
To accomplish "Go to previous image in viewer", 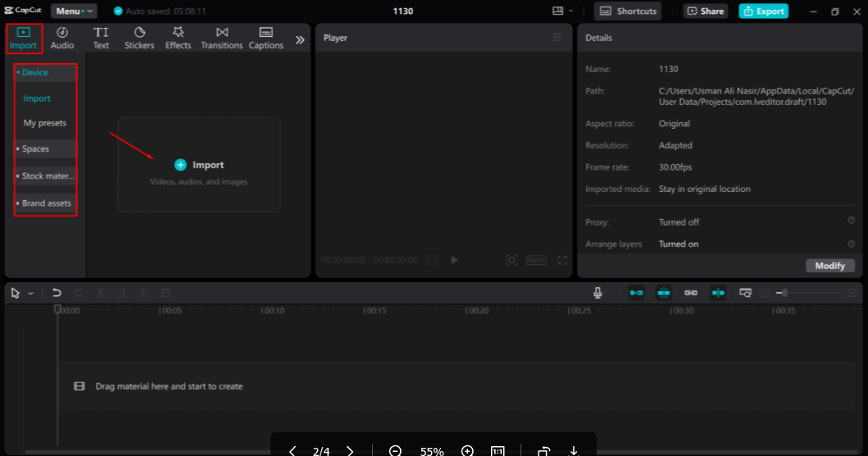I will coord(293,451).
